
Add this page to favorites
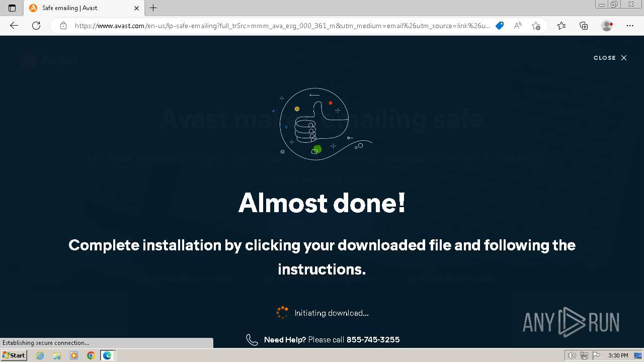(536, 26)
